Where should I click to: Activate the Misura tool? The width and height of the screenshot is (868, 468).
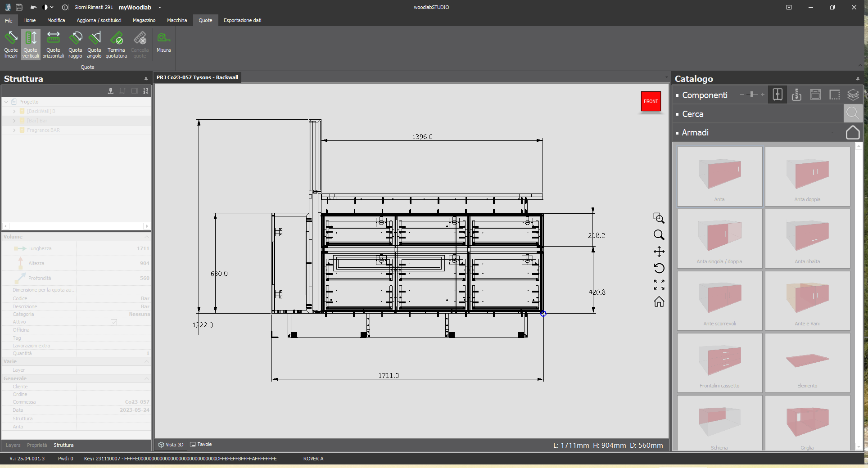pos(163,44)
